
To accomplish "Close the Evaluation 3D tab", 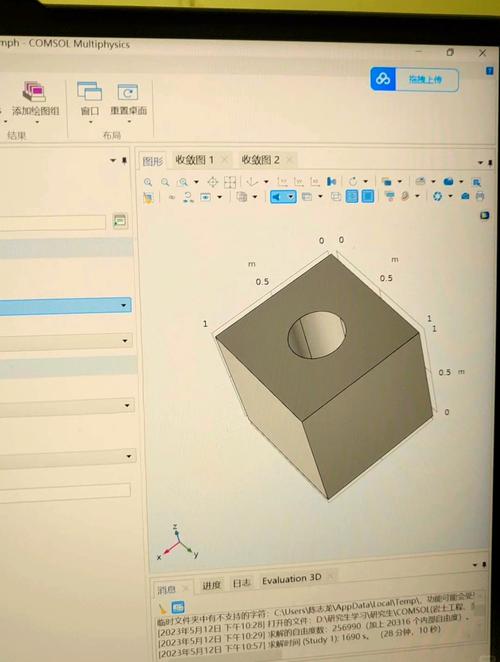I will [x=331, y=576].
